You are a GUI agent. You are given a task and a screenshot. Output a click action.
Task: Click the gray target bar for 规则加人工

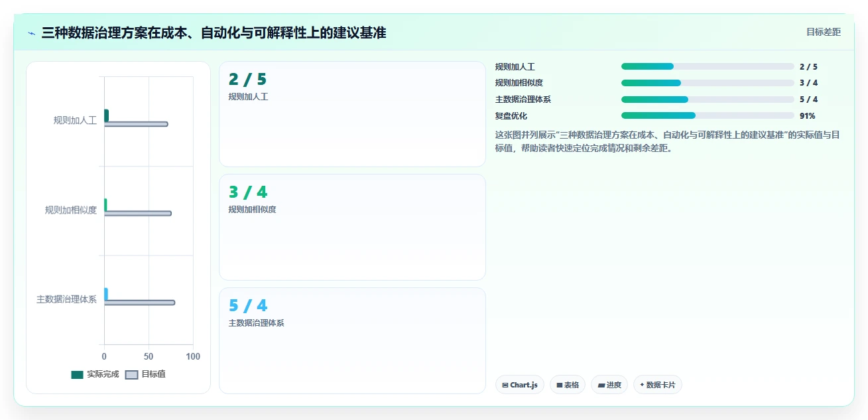[x=136, y=124]
